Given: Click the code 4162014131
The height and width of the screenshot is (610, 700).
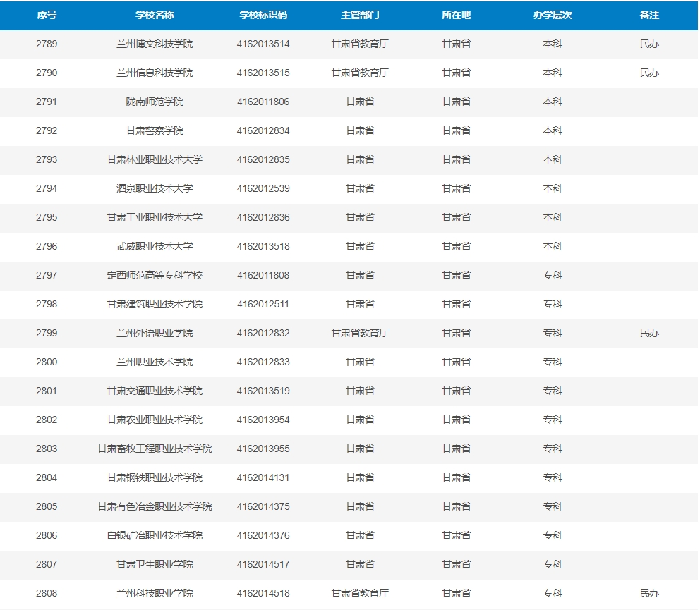Looking at the screenshot, I should pos(263,477).
